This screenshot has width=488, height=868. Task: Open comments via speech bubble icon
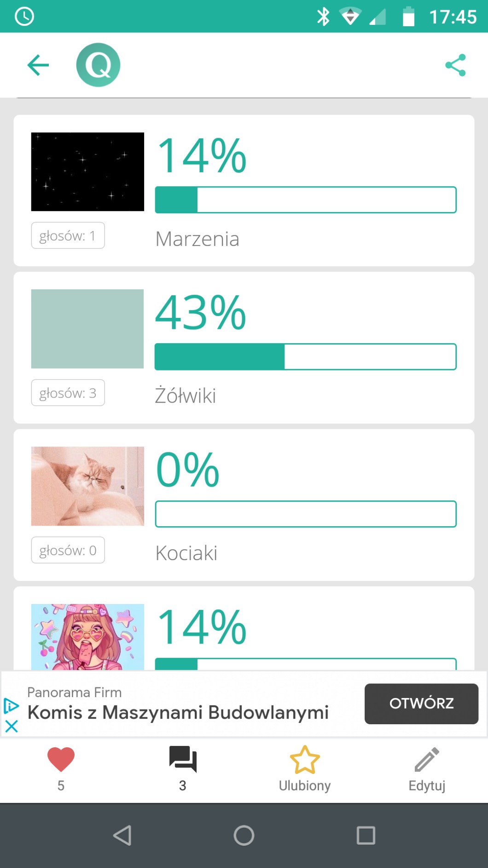point(183,759)
